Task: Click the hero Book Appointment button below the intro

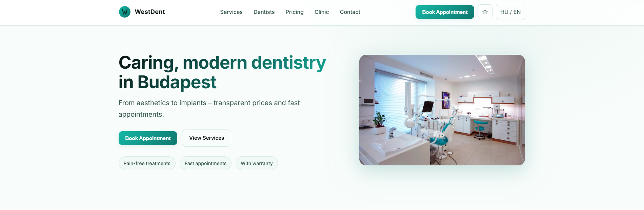Action: coord(148,138)
